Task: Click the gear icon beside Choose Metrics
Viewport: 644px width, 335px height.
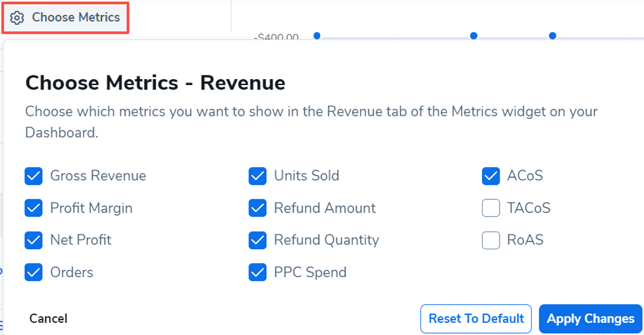Action: click(x=18, y=18)
